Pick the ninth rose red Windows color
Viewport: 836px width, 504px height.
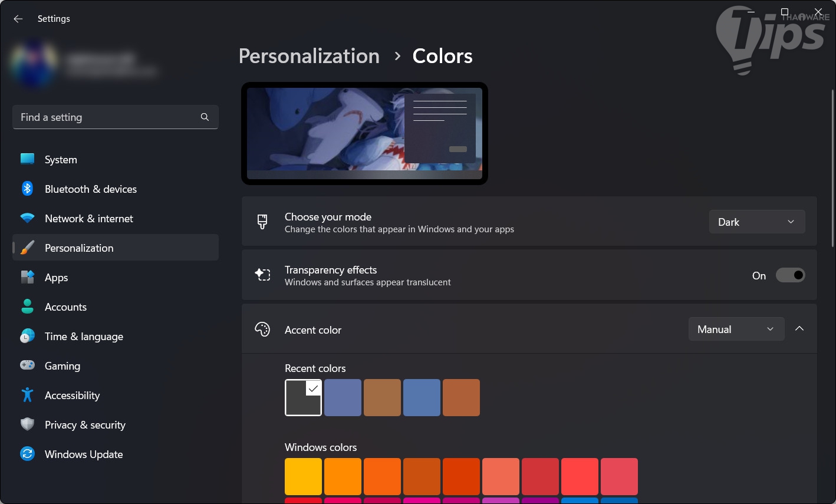pos(619,476)
